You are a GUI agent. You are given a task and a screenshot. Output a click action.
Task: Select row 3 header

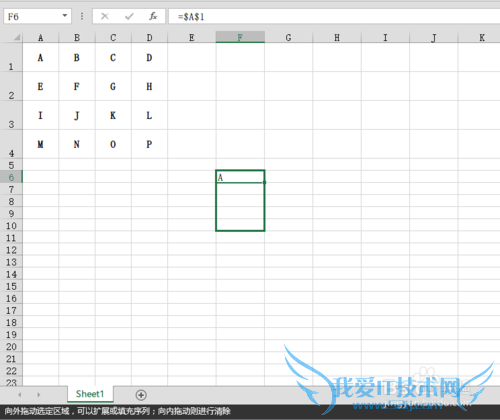[x=11, y=115]
